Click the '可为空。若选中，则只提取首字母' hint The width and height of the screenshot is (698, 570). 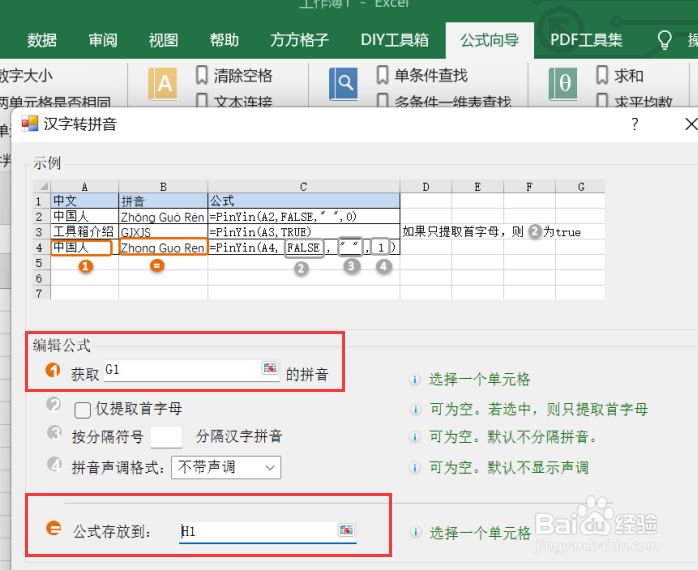click(x=539, y=409)
